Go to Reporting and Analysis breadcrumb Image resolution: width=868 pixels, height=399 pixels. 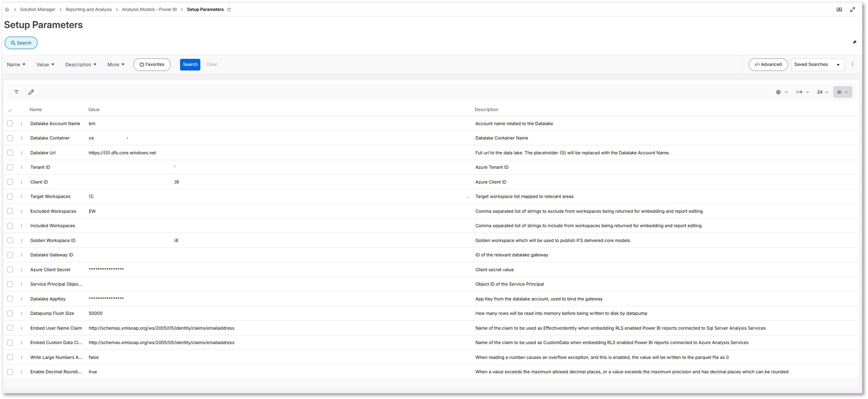click(x=89, y=9)
